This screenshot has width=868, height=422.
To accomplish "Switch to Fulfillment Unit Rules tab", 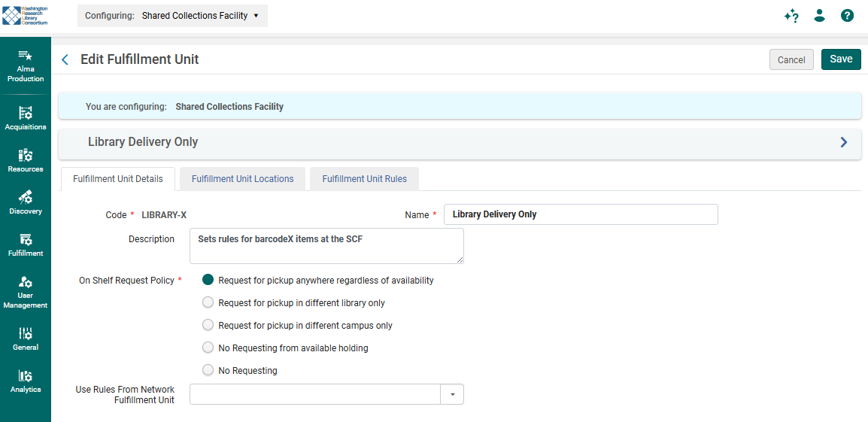I will pyautogui.click(x=364, y=179).
